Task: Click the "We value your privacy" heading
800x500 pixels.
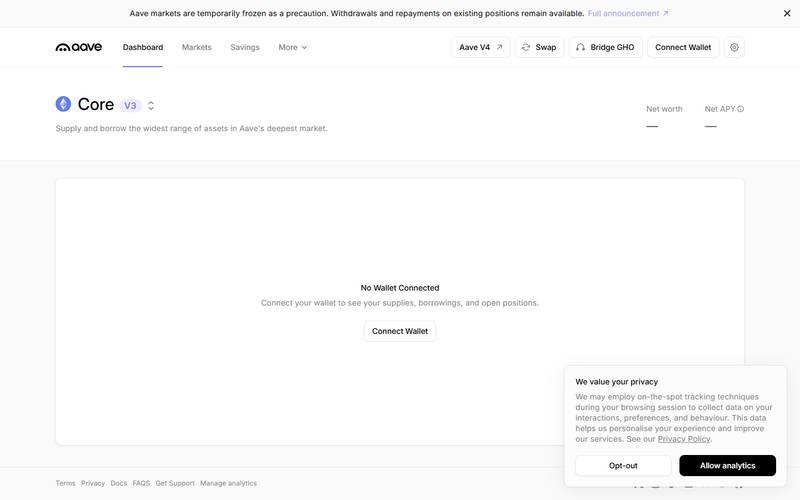Action: 616,382
